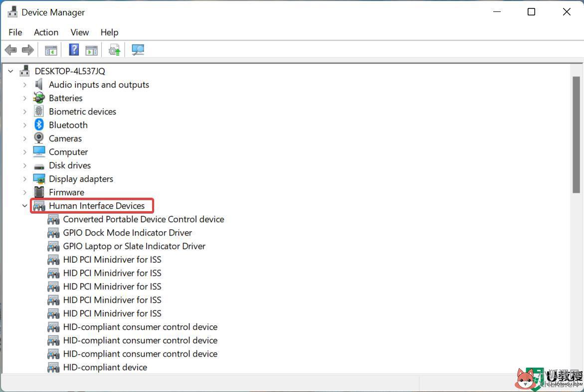Select the HID-compliant device entry

tap(105, 367)
